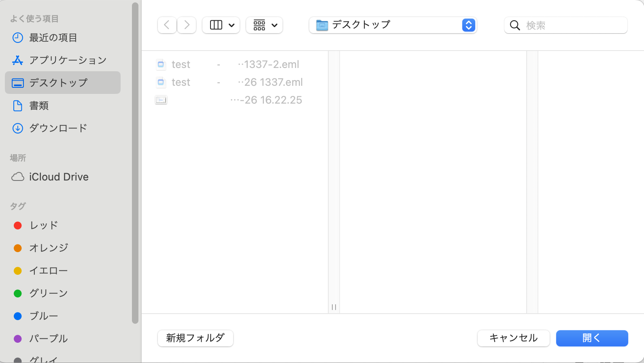Open 書類 in the sidebar
The image size is (644, 363).
click(63, 106)
